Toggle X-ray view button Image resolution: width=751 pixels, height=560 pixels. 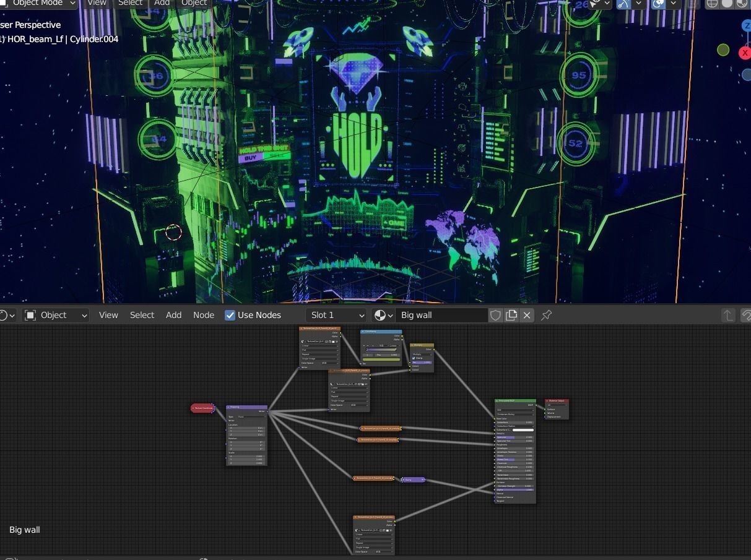(x=692, y=4)
